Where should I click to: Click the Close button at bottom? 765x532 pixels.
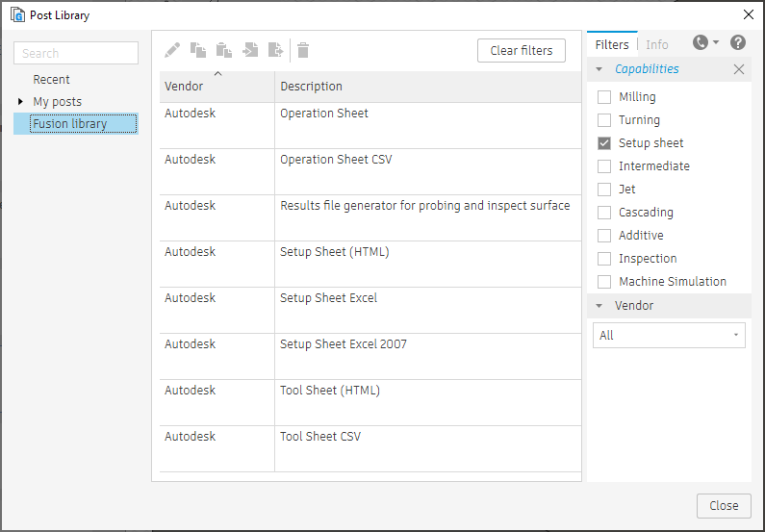tap(724, 506)
